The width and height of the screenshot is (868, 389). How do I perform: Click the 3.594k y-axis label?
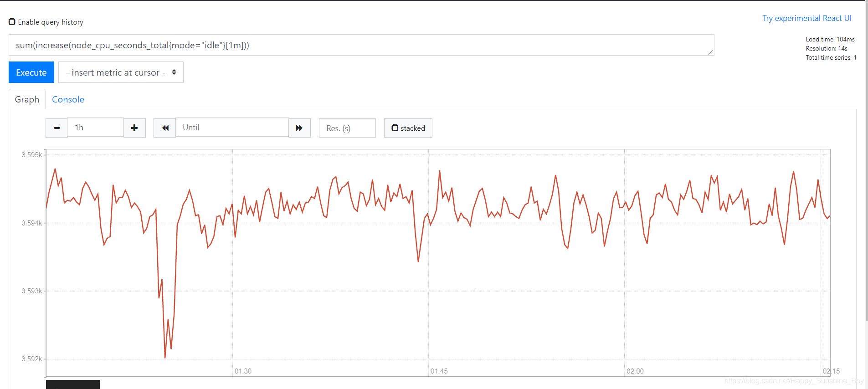click(31, 223)
